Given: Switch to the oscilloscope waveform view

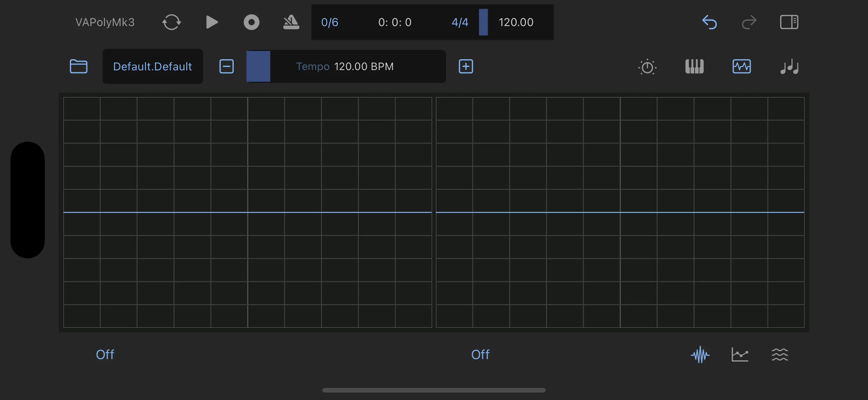Looking at the screenshot, I should pyautogui.click(x=741, y=66).
